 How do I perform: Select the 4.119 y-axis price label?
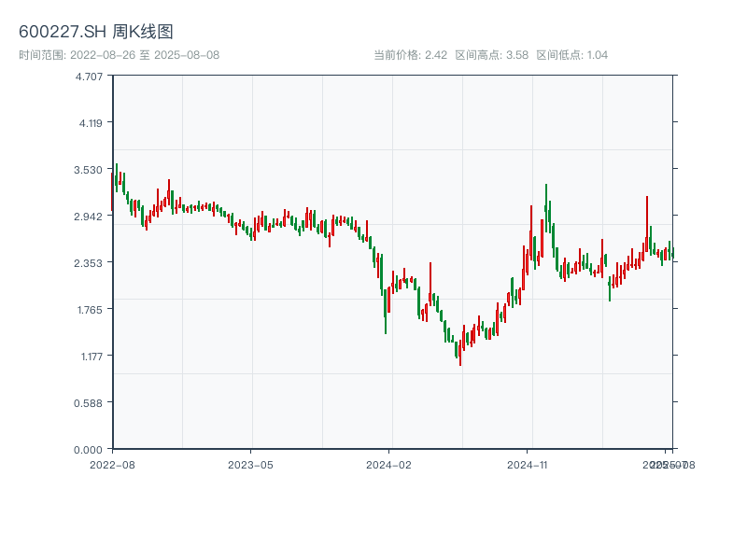90,122
